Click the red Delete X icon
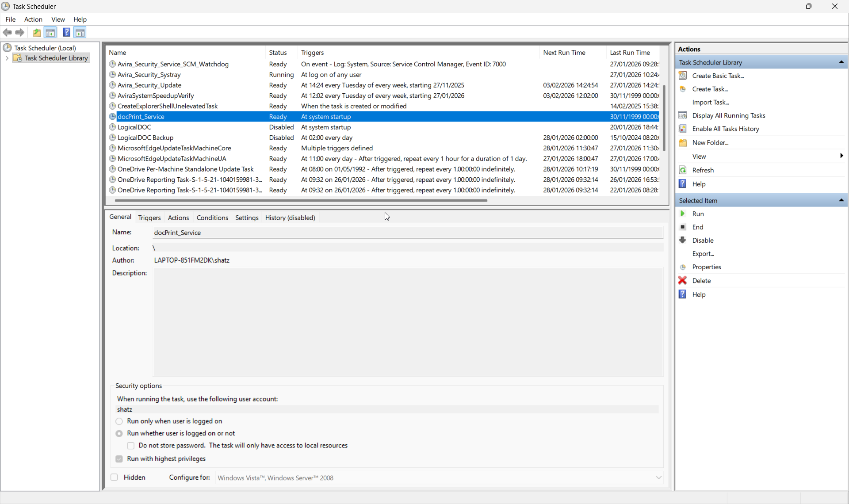Viewport: 849px width, 504px height. [682, 280]
